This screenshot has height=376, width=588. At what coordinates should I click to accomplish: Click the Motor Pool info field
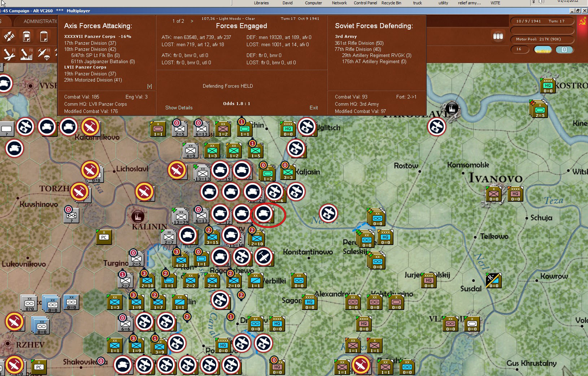[542, 39]
